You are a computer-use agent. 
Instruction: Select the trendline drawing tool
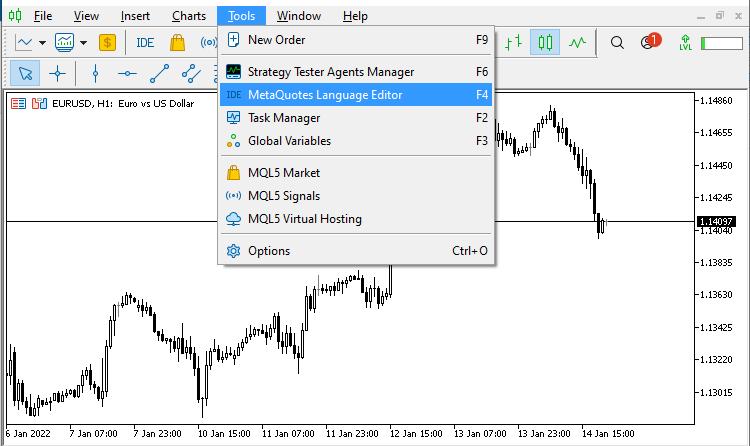[x=159, y=72]
